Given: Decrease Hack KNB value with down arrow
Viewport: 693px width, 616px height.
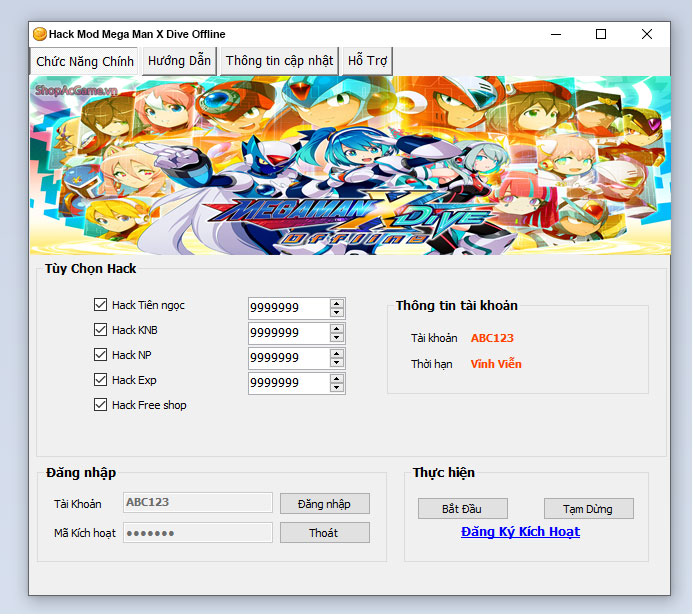Looking at the screenshot, I should 337,338.
